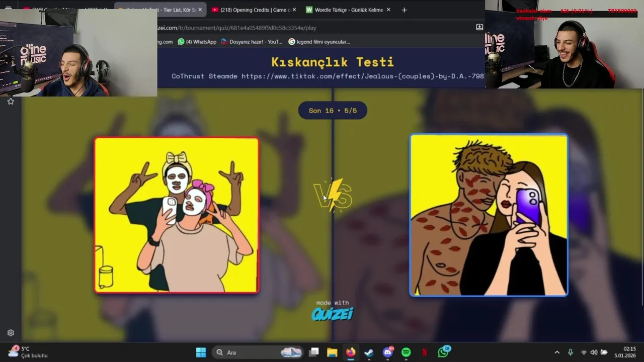The width and height of the screenshot is (644, 362).
Task: Choose the lipstick-kisses selfie picture card
Action: click(489, 215)
